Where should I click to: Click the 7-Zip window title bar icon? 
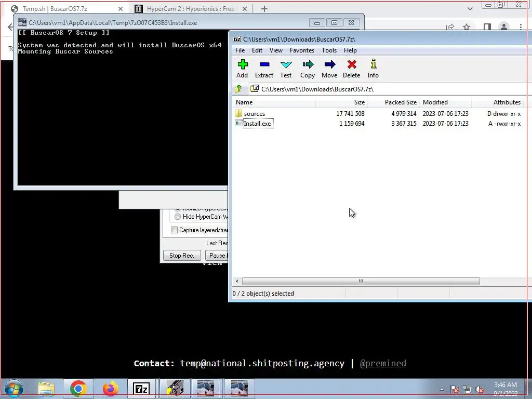point(237,39)
